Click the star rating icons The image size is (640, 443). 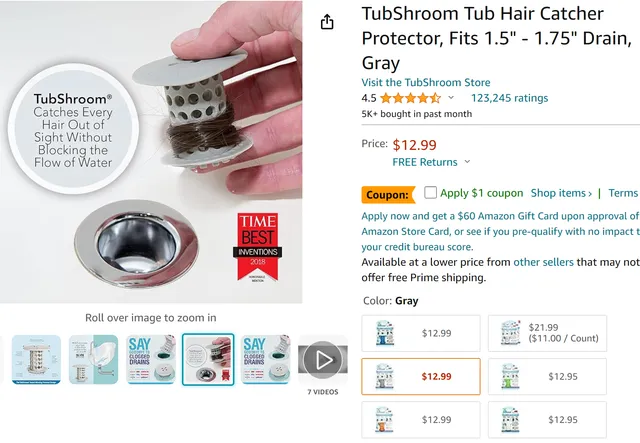click(410, 98)
